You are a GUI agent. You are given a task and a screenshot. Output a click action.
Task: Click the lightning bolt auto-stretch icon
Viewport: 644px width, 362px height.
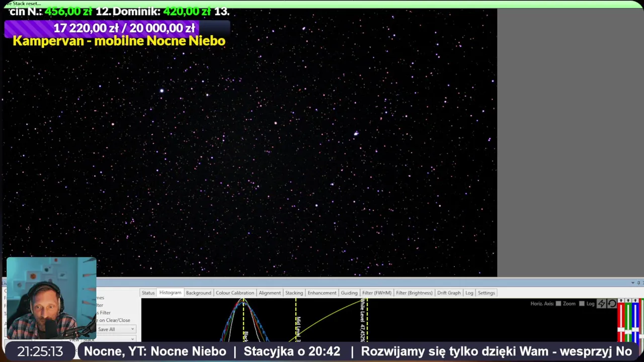click(x=602, y=303)
